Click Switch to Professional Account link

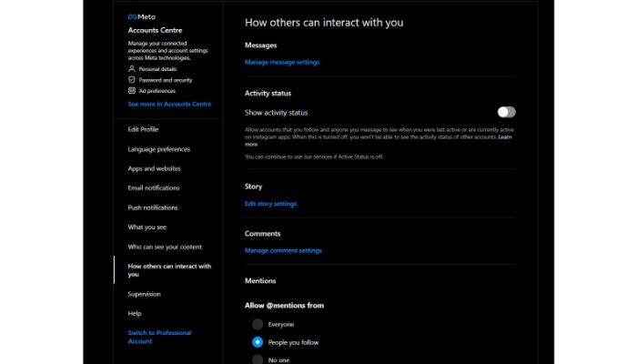(159, 337)
